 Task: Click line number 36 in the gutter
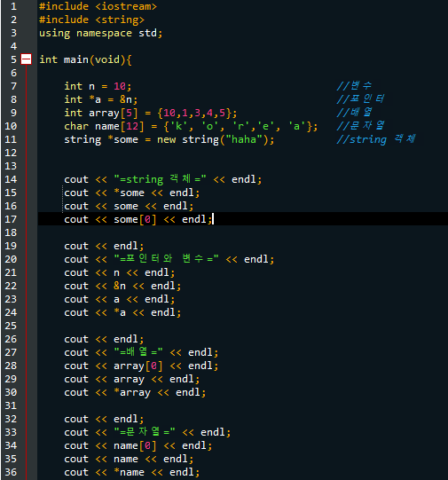(x=11, y=472)
